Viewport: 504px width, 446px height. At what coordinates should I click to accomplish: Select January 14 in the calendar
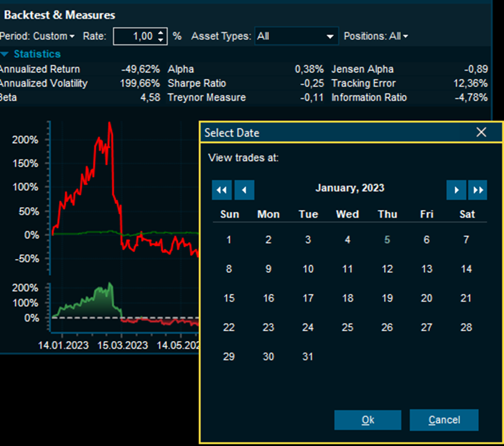[466, 269]
